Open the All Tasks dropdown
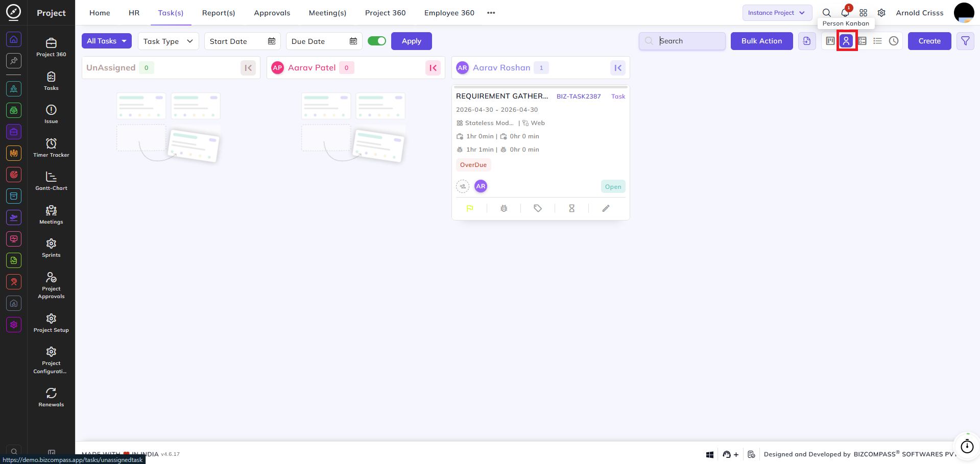The image size is (980, 464). (x=107, y=41)
